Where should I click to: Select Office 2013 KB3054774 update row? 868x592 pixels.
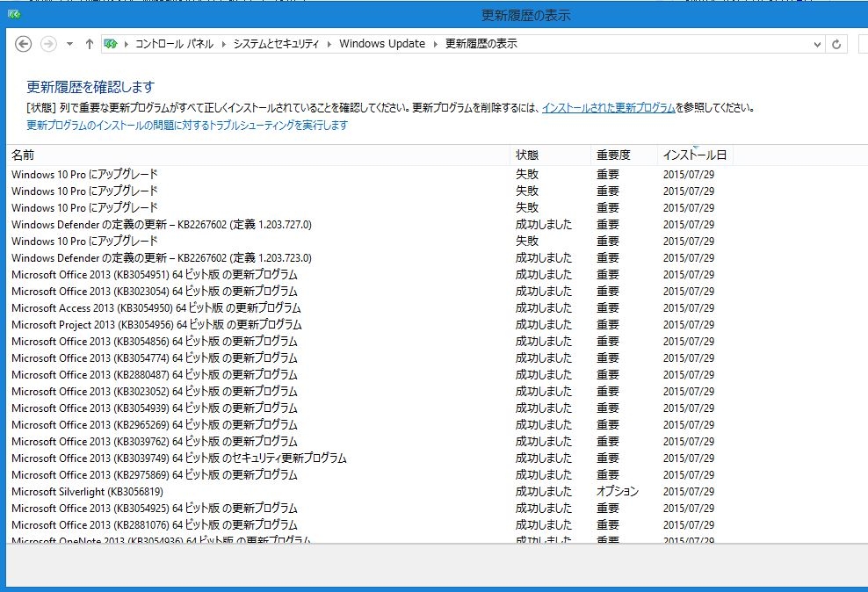[370, 358]
